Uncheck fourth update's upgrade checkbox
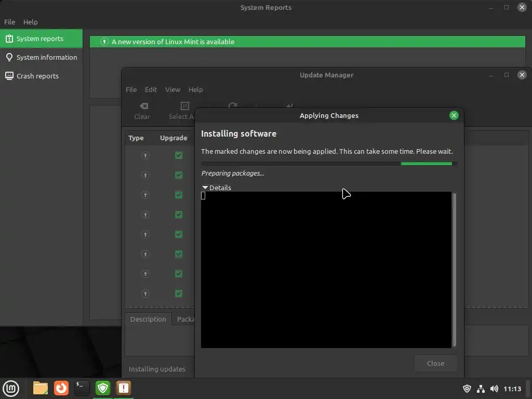The image size is (532, 399). point(179,215)
